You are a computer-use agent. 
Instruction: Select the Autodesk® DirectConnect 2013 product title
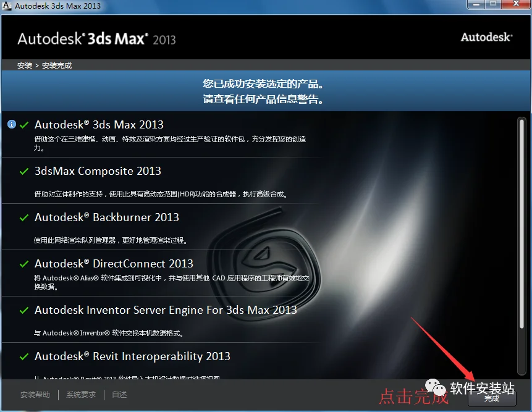click(114, 264)
